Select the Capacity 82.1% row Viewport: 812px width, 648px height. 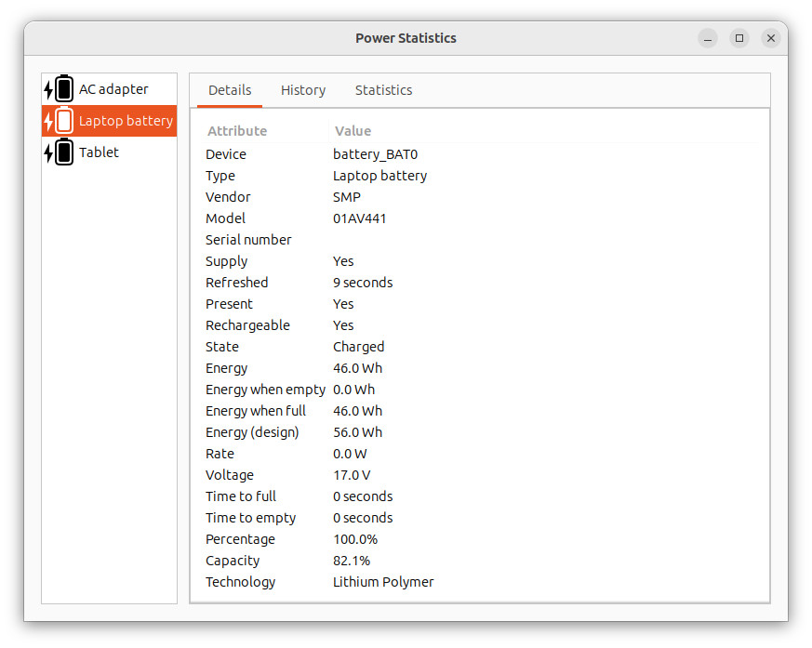[480, 561]
